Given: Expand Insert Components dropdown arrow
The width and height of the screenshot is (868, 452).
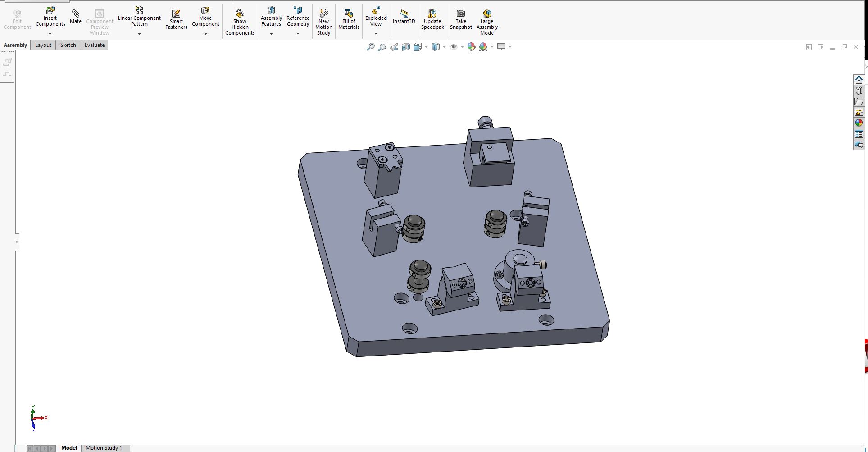Looking at the screenshot, I should (x=50, y=34).
